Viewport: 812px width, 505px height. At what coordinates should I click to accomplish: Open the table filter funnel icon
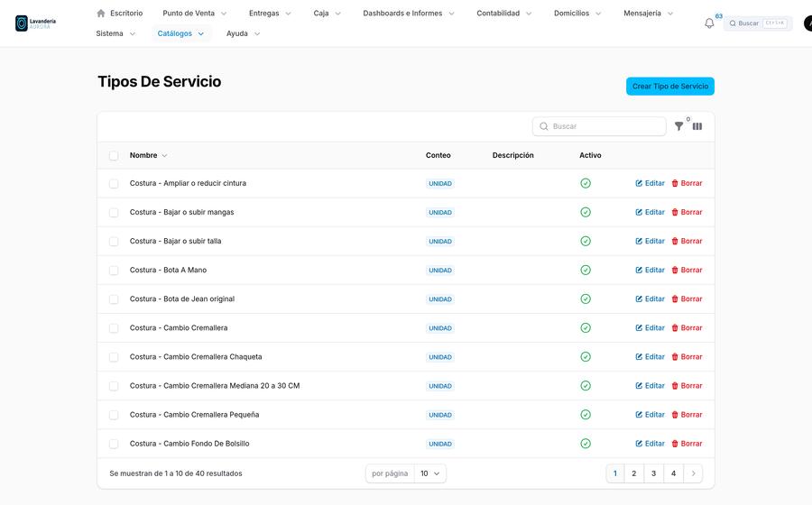tap(678, 126)
